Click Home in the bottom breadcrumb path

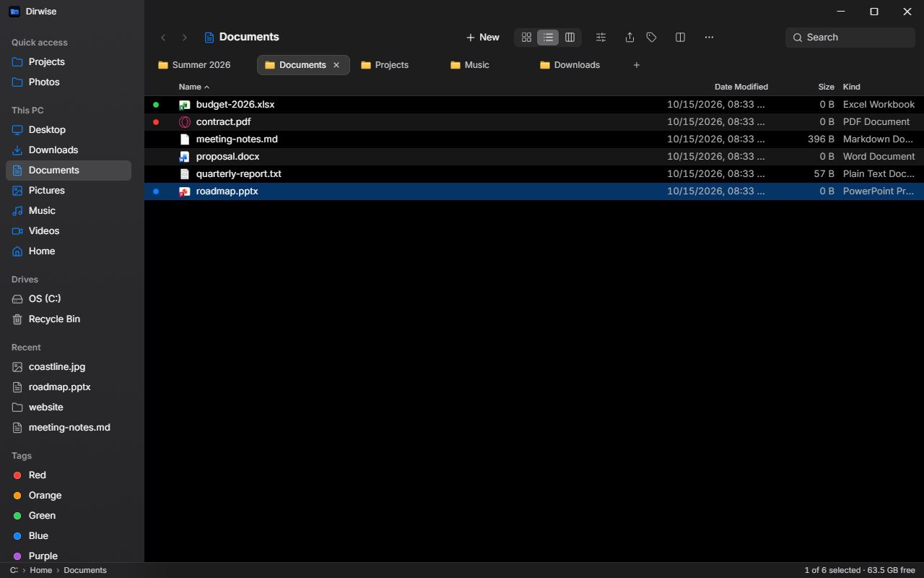40,570
